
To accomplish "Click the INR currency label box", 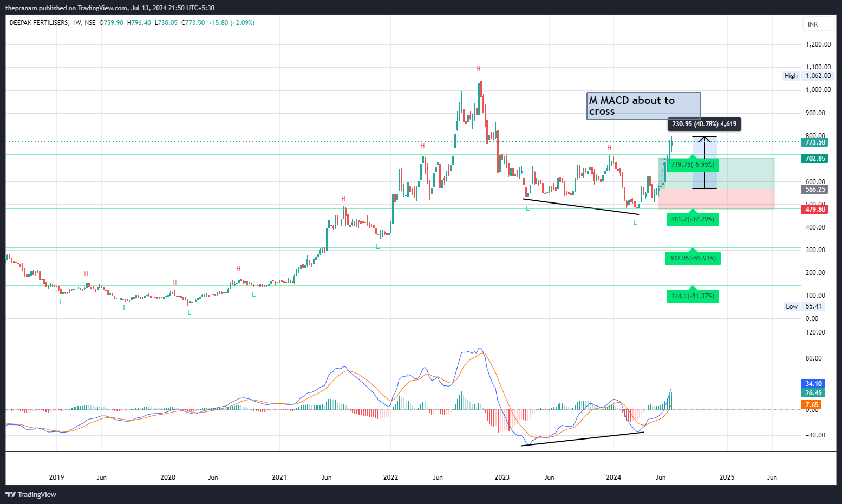I will tap(818, 24).
